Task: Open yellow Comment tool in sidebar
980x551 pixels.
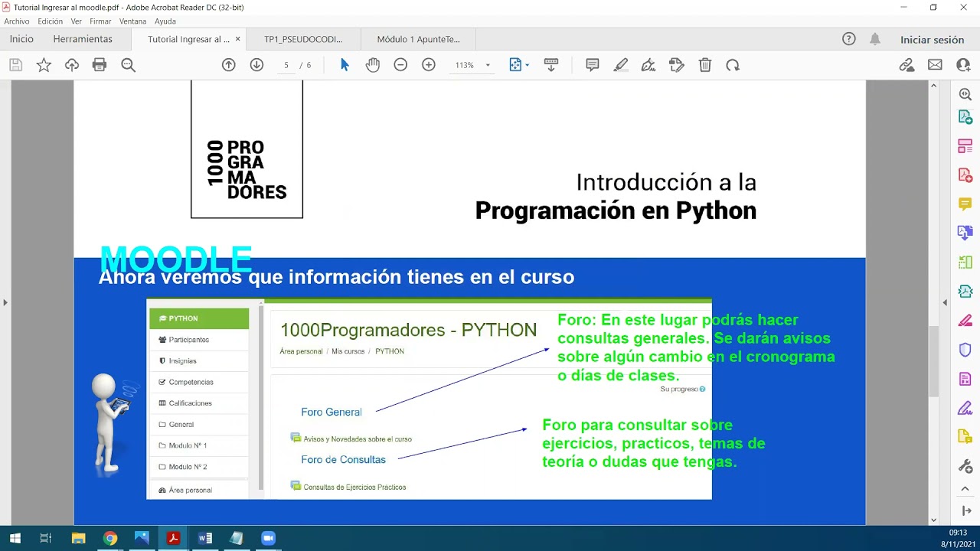Action: coord(965,204)
